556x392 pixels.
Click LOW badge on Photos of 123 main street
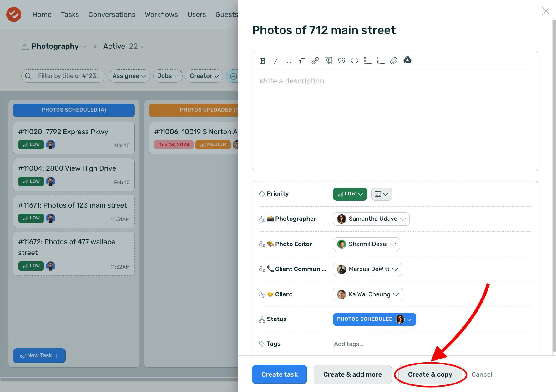[x=31, y=218]
